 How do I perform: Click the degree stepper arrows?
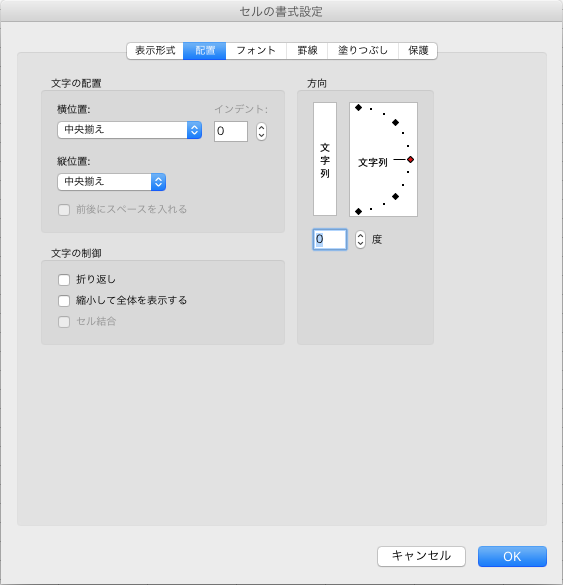pyautogui.click(x=360, y=240)
